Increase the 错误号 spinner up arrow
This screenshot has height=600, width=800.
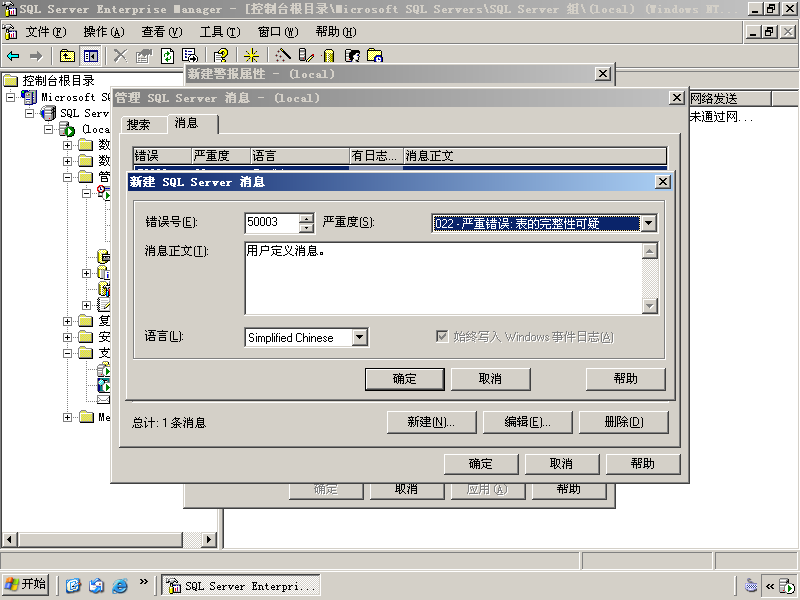click(306, 218)
